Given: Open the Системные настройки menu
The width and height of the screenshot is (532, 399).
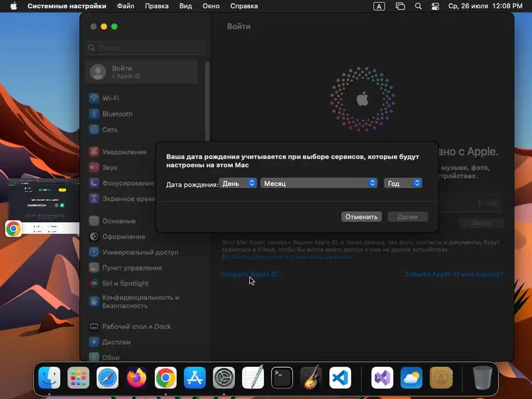Looking at the screenshot, I should [67, 6].
